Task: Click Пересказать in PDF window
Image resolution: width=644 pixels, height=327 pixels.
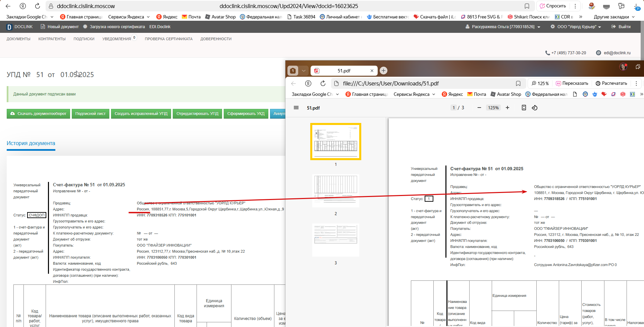Action: tap(572, 83)
